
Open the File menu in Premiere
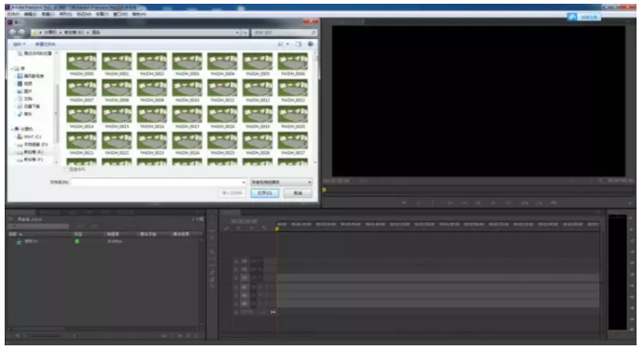[13, 14]
